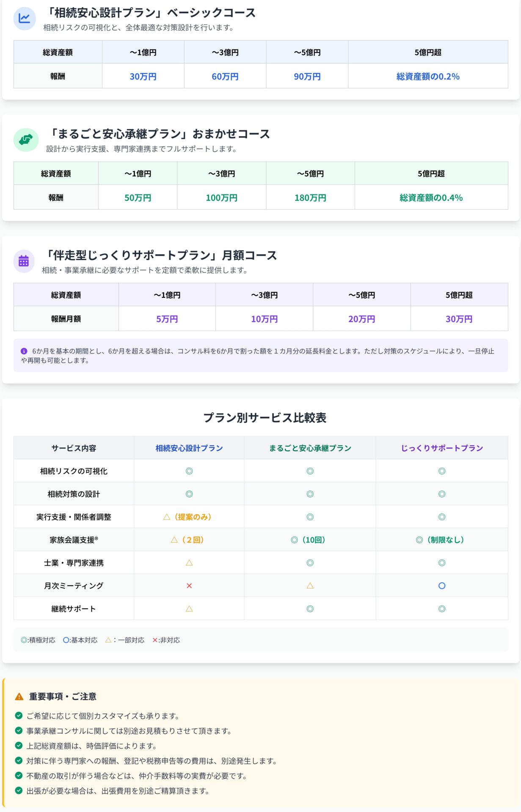Click the △（提案のみ） cell in the 実行支援 row

pyautogui.click(x=189, y=517)
